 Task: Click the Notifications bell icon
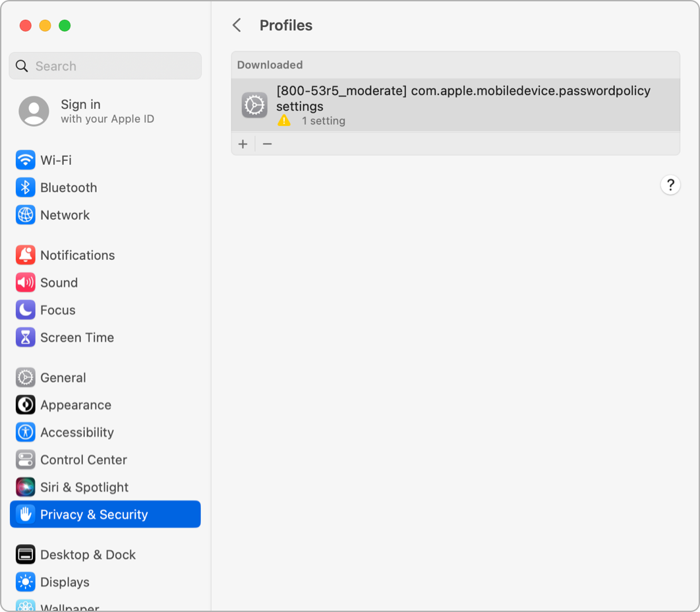coord(26,255)
